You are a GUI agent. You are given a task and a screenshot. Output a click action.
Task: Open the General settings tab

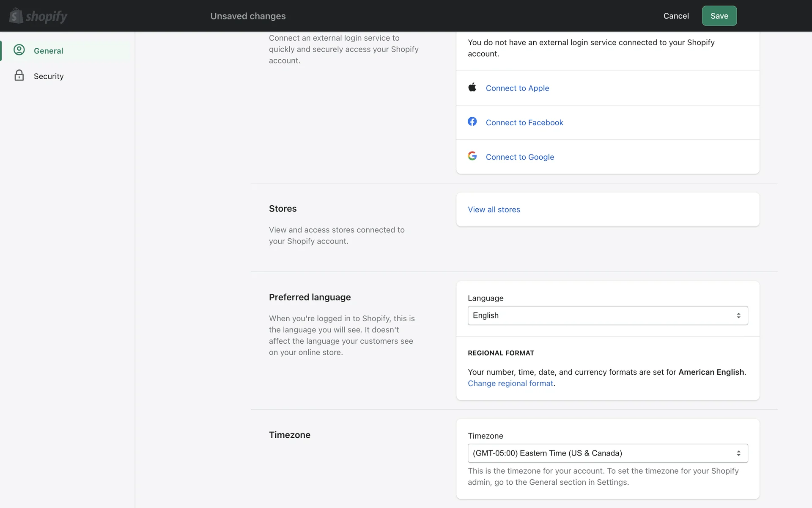tap(49, 51)
